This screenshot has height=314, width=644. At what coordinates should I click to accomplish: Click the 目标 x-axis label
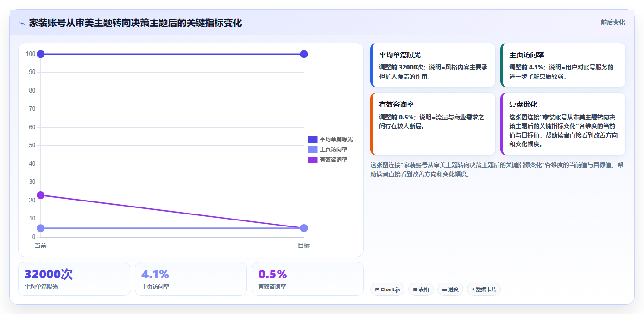point(304,245)
